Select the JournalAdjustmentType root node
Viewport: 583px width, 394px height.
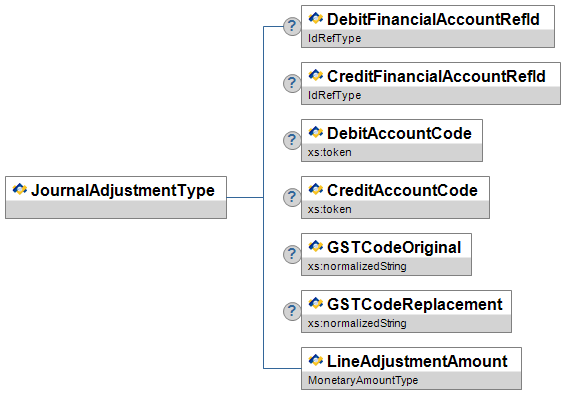(116, 197)
